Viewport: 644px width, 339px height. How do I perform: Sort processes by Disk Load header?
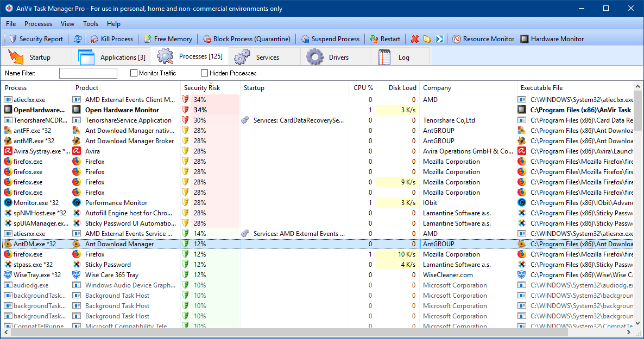click(x=402, y=88)
